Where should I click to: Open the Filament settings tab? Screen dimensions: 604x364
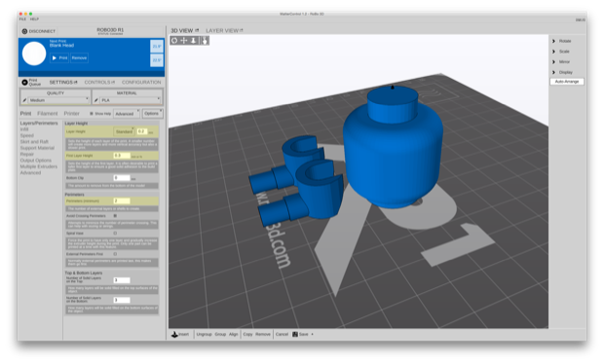click(48, 114)
